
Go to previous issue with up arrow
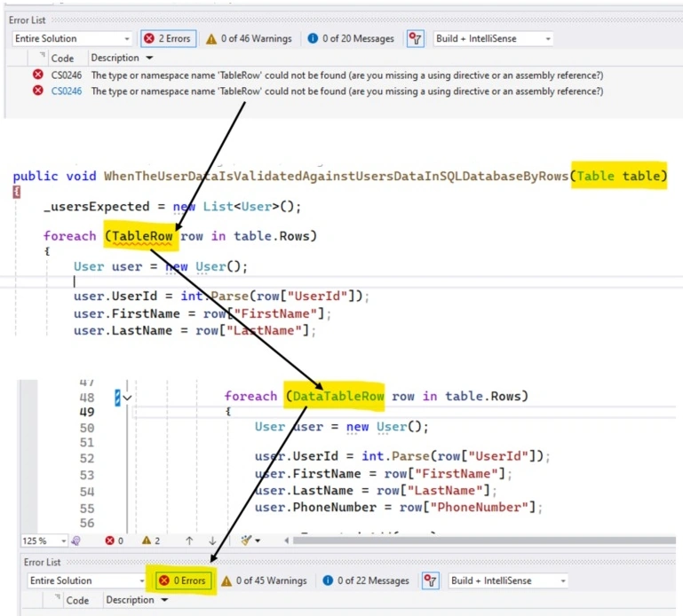click(x=189, y=541)
